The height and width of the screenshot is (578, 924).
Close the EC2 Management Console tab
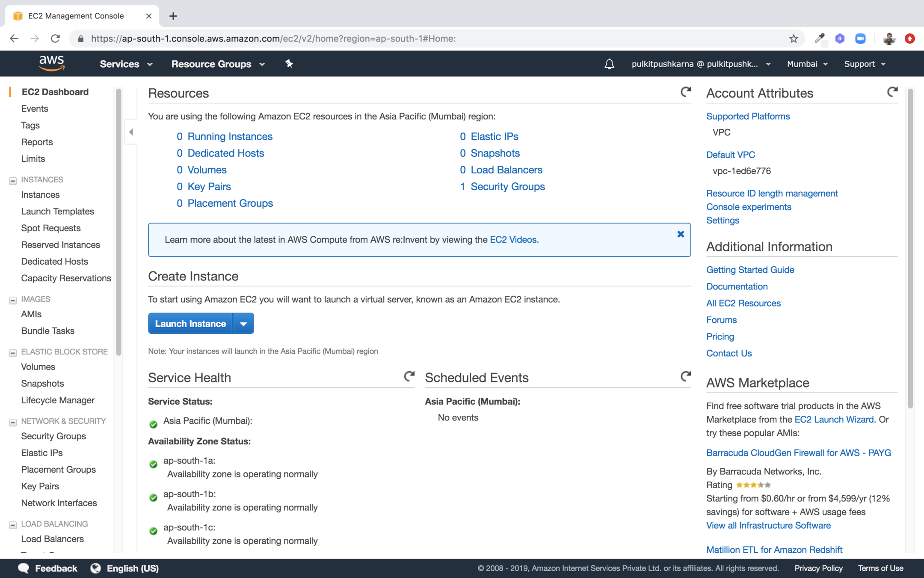148,16
